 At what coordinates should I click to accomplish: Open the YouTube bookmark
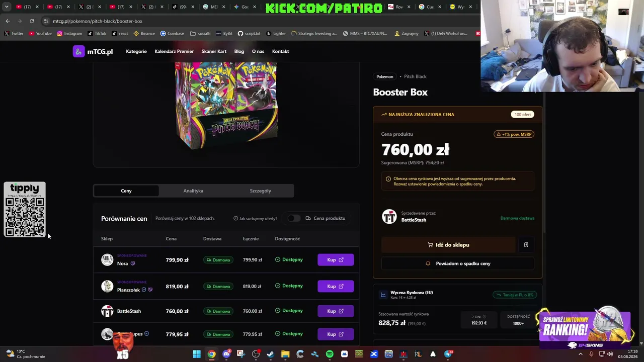(40, 34)
